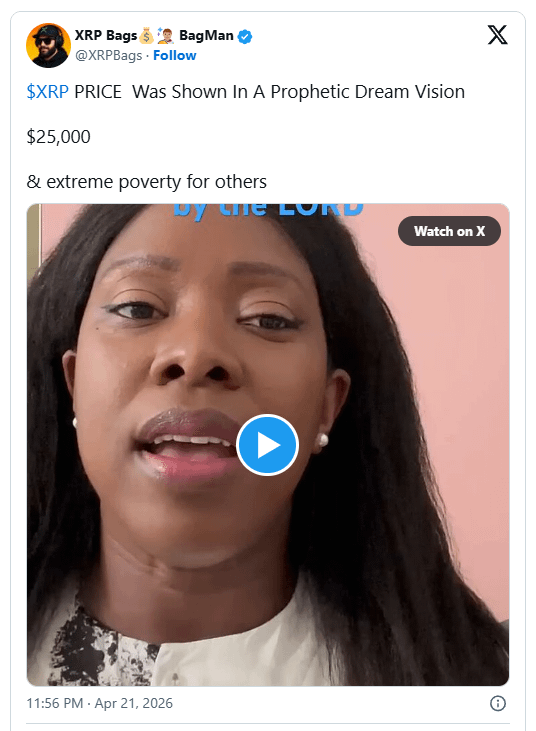Click the tweet info circle icon
This screenshot has height=731, width=536.
pos(498,703)
